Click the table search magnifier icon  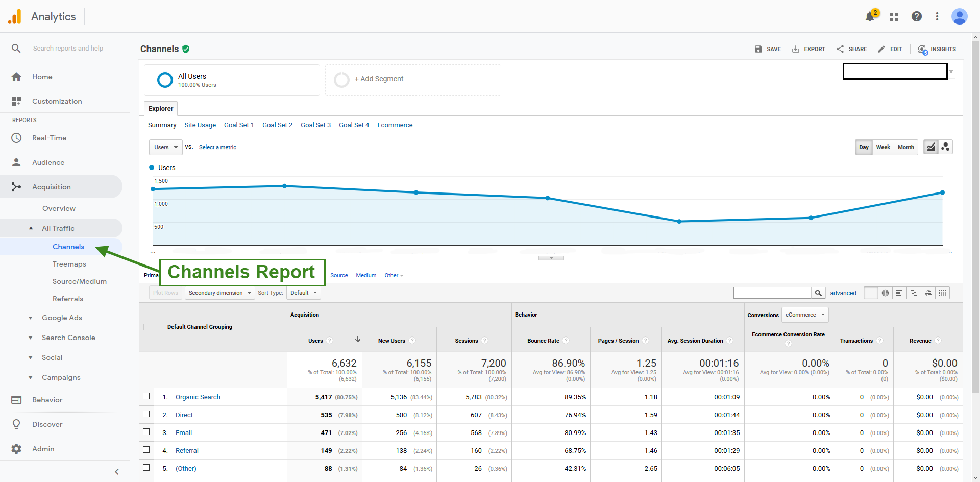tap(818, 293)
